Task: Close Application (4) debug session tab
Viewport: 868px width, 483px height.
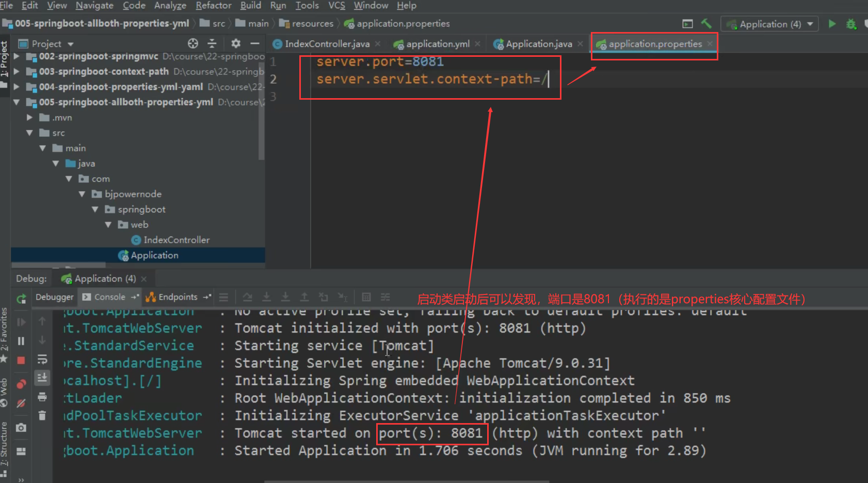Action: click(x=144, y=279)
